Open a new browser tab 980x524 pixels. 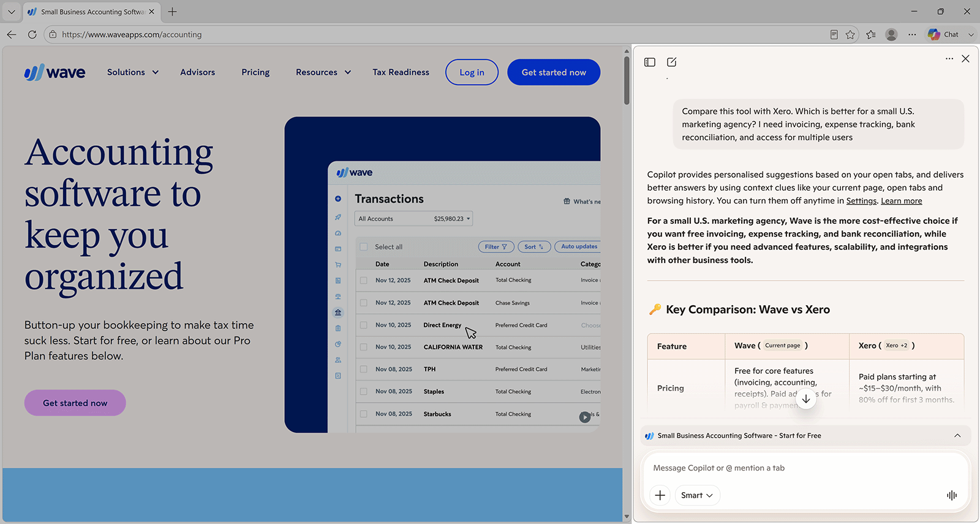(x=173, y=12)
